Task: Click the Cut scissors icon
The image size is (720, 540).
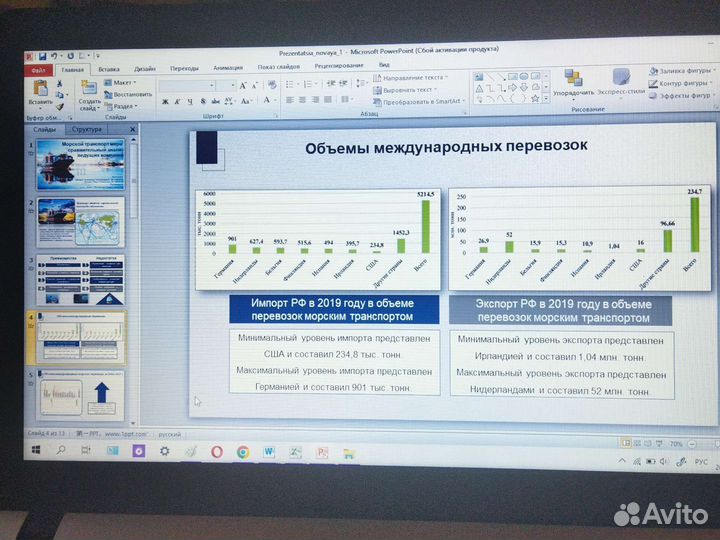Action: click(59, 84)
